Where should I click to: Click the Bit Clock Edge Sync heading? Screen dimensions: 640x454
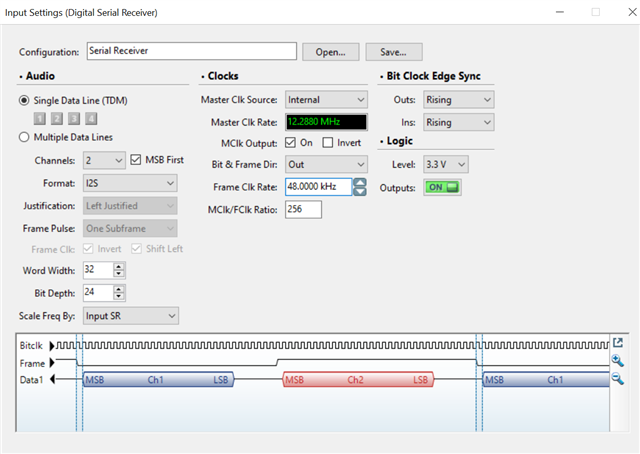pyautogui.click(x=433, y=76)
